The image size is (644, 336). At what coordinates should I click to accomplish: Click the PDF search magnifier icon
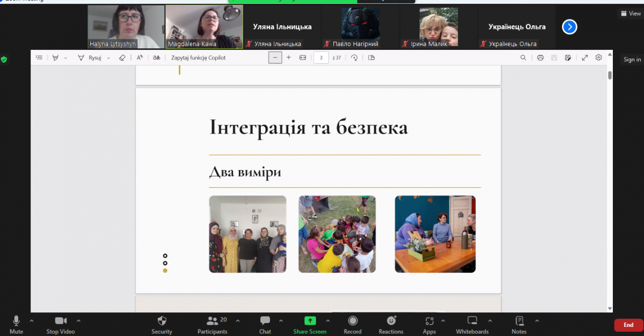coord(523,57)
